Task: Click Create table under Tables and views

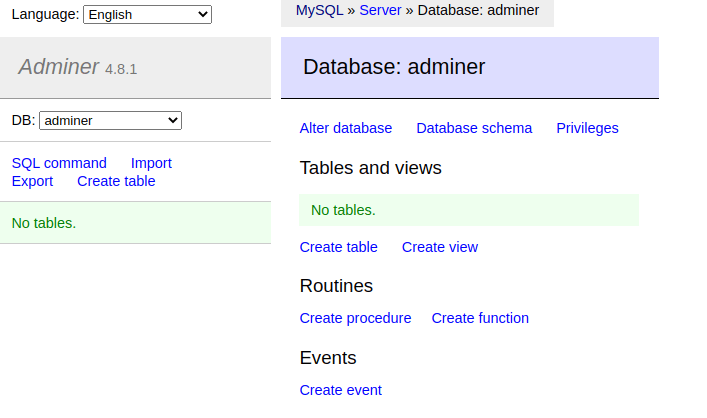Action: 339,247
